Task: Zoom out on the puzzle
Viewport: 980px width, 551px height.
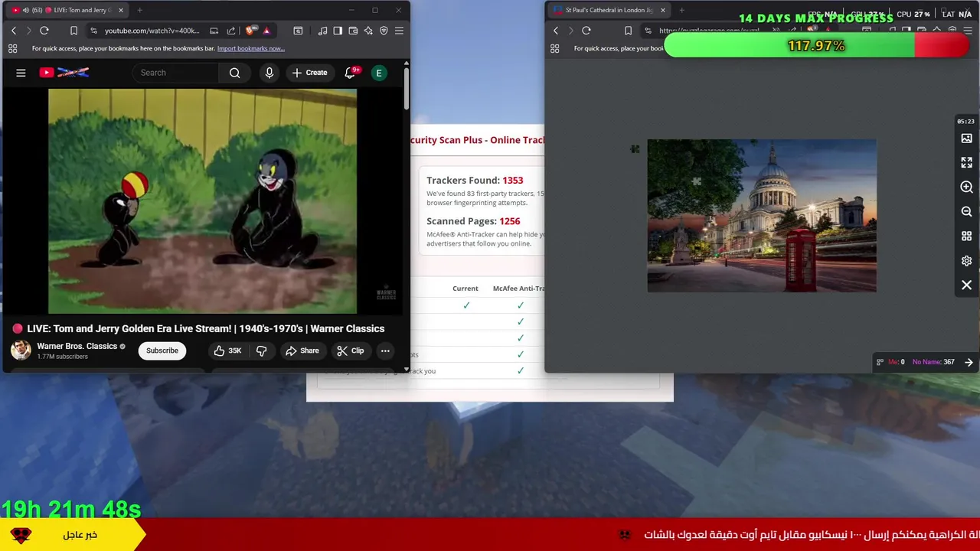Action: pyautogui.click(x=966, y=212)
